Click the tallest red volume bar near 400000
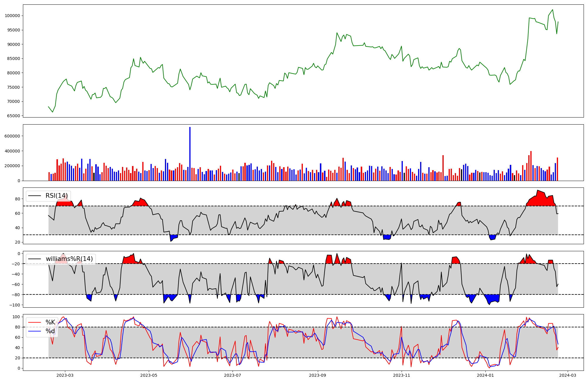The image size is (588, 382). tap(531, 165)
